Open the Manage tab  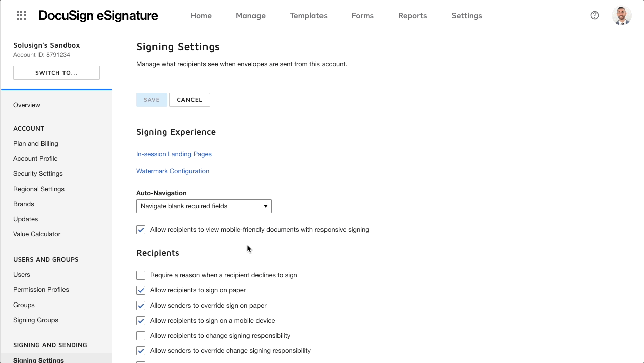click(x=250, y=16)
